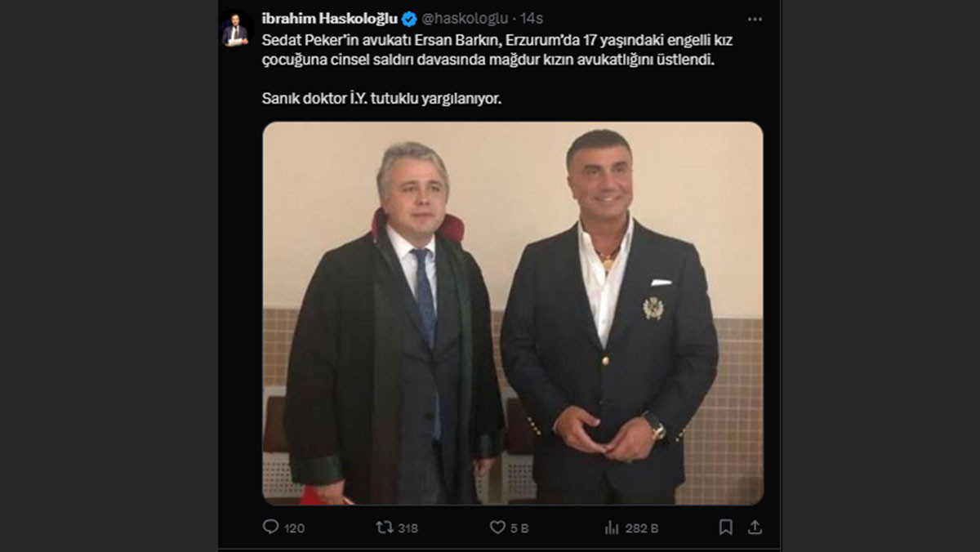Click the 318 reposts count
Image resolution: width=980 pixels, height=552 pixels.
click(407, 528)
